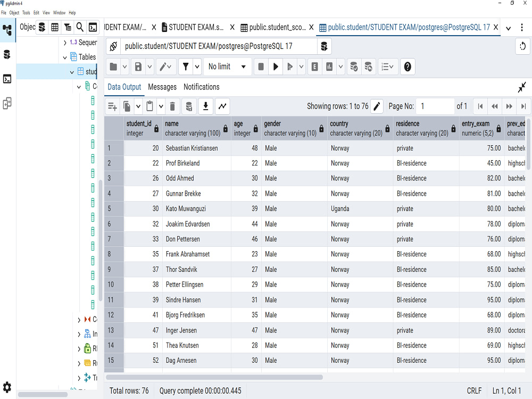
Task: Click Open File folder icon
Action: tap(113, 67)
